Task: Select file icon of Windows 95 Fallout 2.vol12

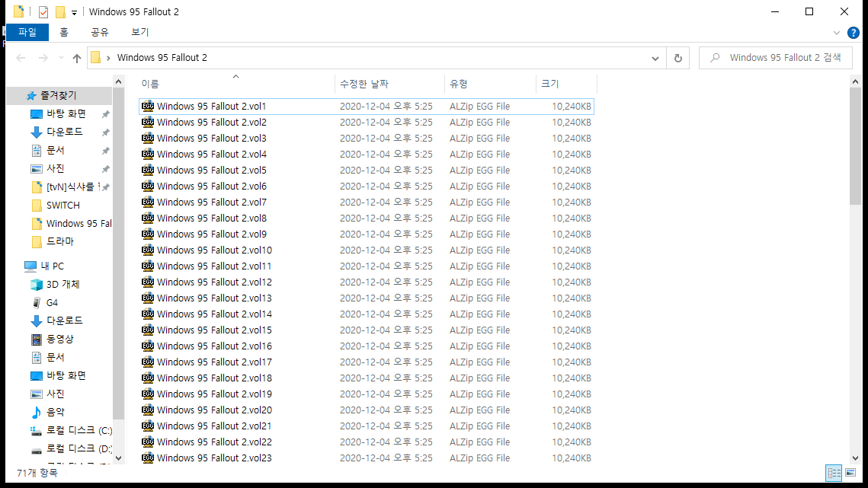Action: pos(148,282)
